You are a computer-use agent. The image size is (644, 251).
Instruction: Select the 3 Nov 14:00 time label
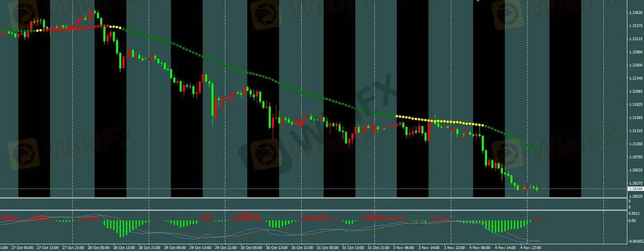(x=429, y=248)
